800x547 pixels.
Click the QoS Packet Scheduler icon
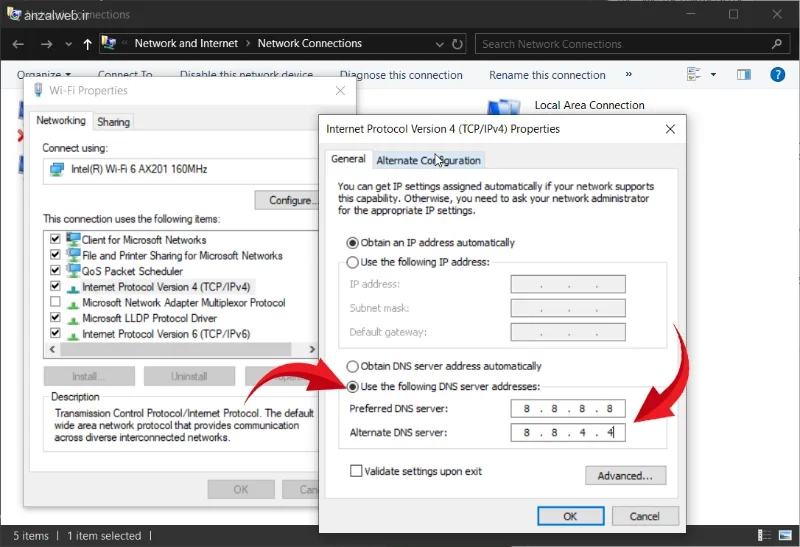pyautogui.click(x=73, y=270)
